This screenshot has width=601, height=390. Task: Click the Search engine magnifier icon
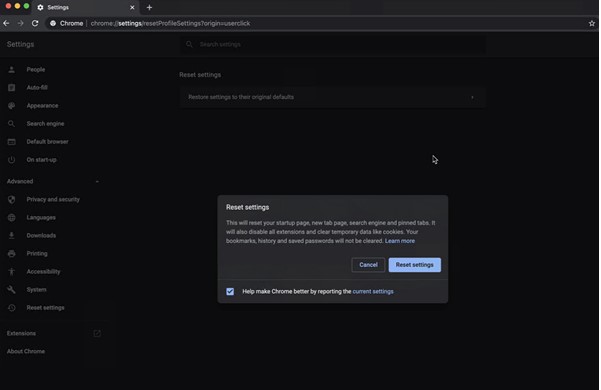11,123
